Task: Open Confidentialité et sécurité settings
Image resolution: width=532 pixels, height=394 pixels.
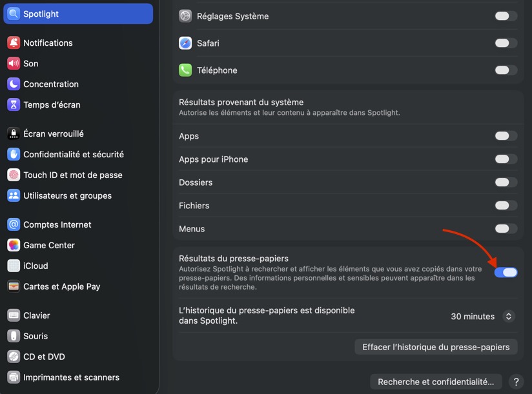Action: point(73,155)
